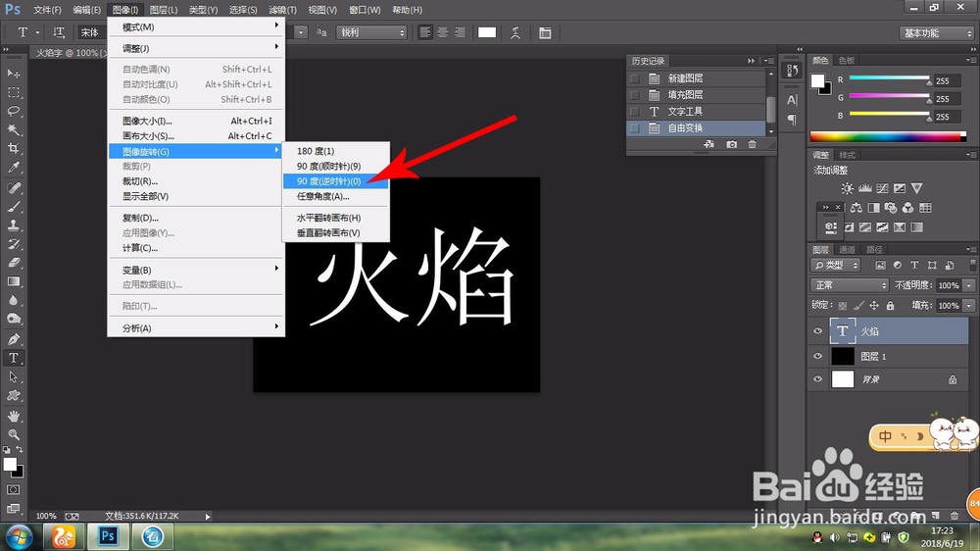Toggle history source box for 自由变换

click(634, 128)
